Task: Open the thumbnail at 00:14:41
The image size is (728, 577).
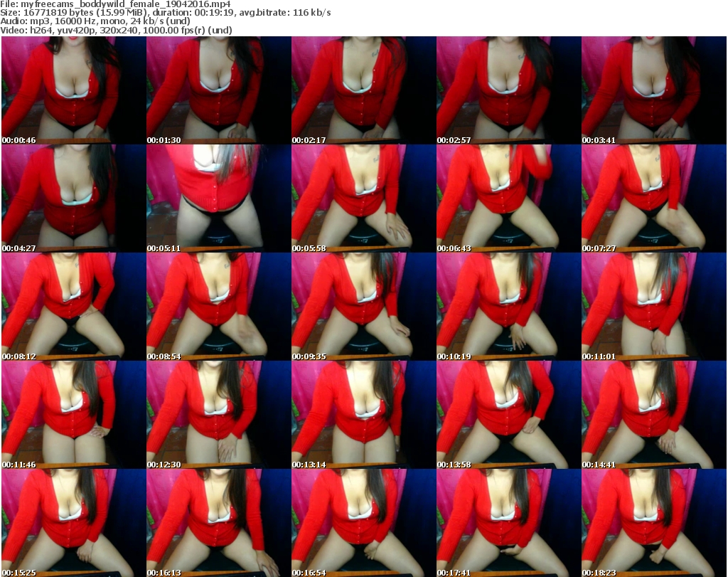Action: [654, 415]
